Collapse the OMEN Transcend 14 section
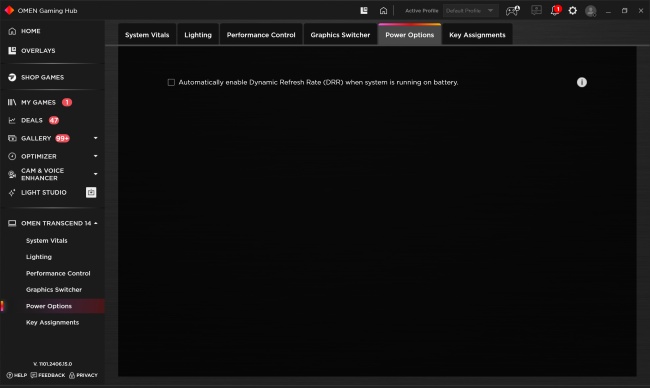 [x=96, y=223]
